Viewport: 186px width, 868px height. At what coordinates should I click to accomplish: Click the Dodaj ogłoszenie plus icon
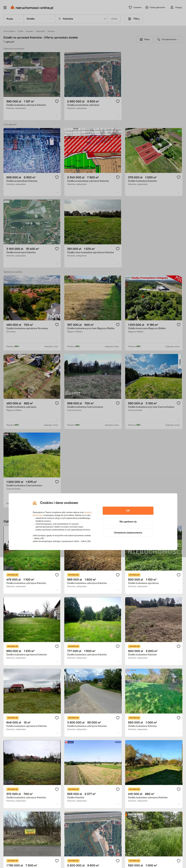[147, 7]
